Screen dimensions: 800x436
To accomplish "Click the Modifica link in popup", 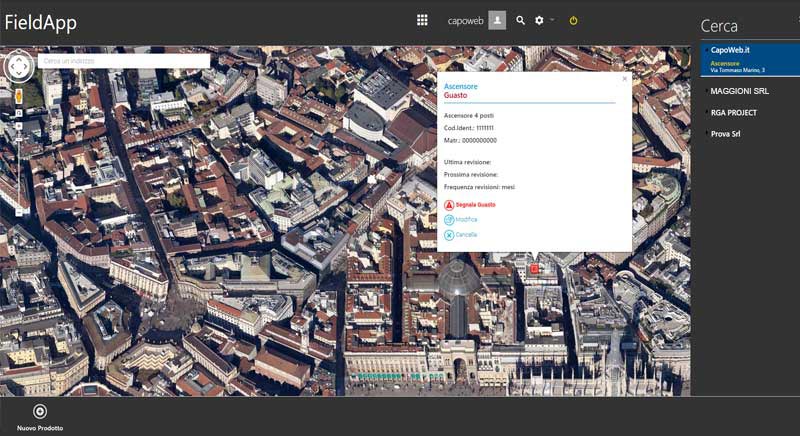I will 466,219.
